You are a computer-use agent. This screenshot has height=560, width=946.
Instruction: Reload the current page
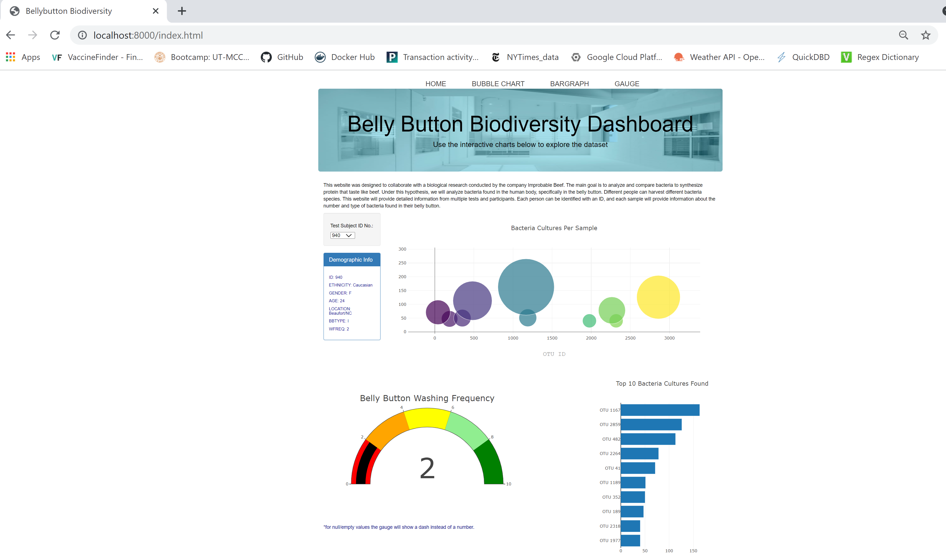pos(55,35)
